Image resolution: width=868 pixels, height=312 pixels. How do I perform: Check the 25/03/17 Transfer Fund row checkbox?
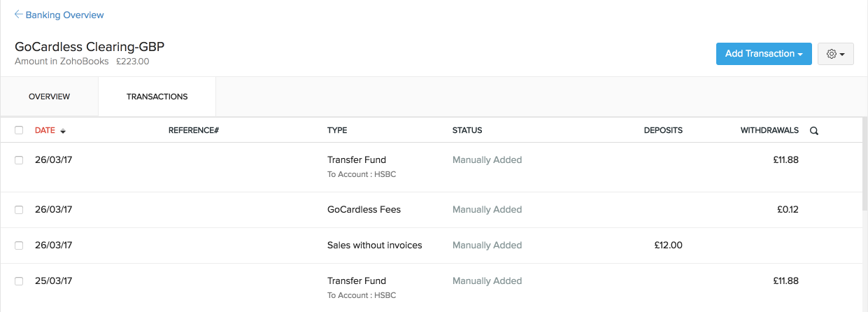click(19, 281)
